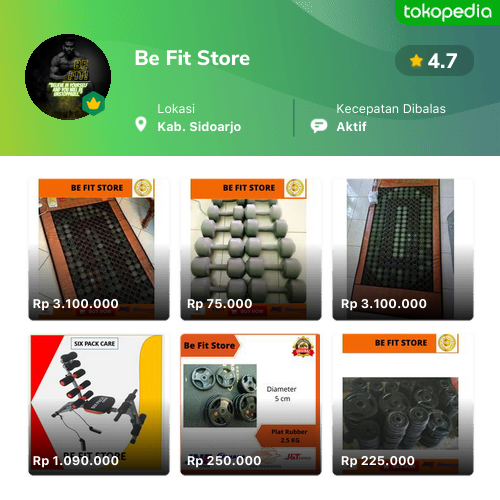Open the second Rp 3.100.000 mat product

point(403,249)
